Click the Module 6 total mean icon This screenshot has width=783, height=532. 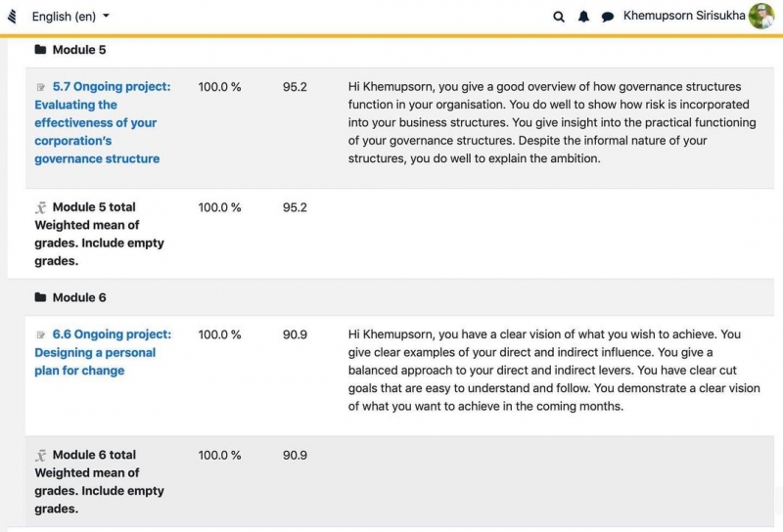click(x=40, y=455)
